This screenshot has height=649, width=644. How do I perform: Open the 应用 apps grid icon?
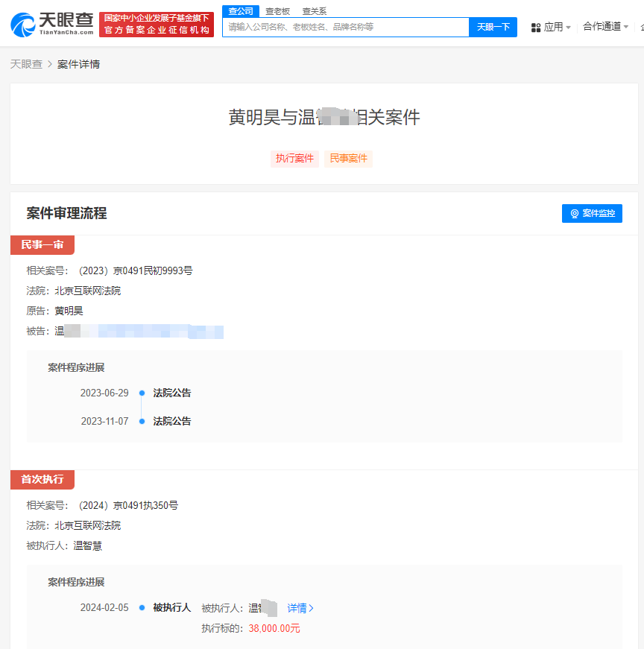[x=535, y=26]
